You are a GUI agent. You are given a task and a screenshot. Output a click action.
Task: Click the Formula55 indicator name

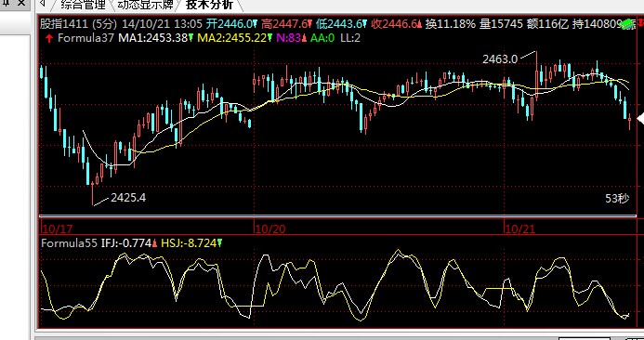[x=69, y=243]
